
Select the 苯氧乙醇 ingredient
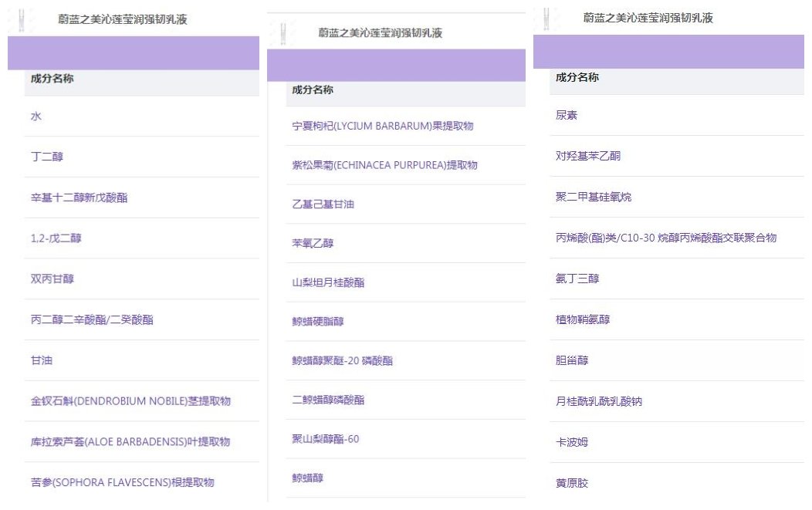pyautogui.click(x=313, y=243)
